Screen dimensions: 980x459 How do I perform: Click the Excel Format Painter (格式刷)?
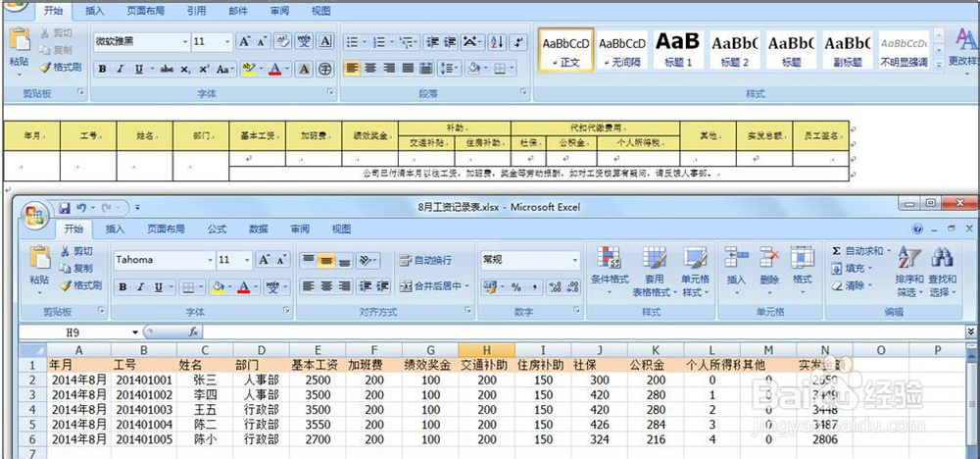(x=80, y=285)
